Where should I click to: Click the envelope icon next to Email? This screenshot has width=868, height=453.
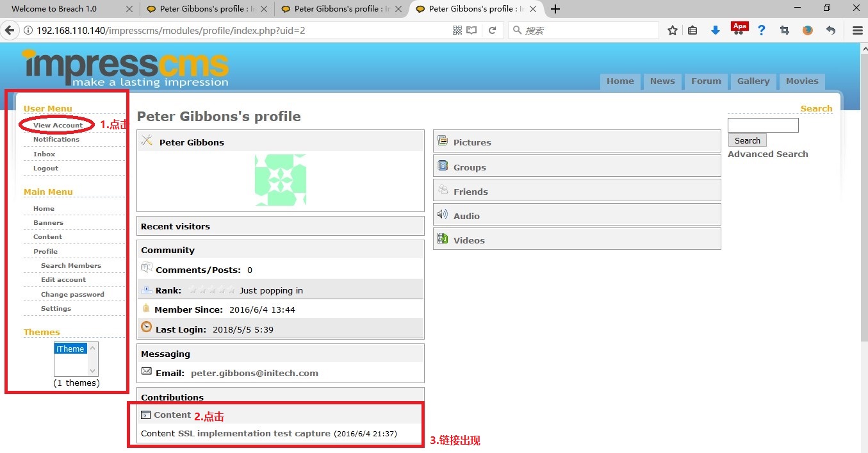(x=147, y=371)
